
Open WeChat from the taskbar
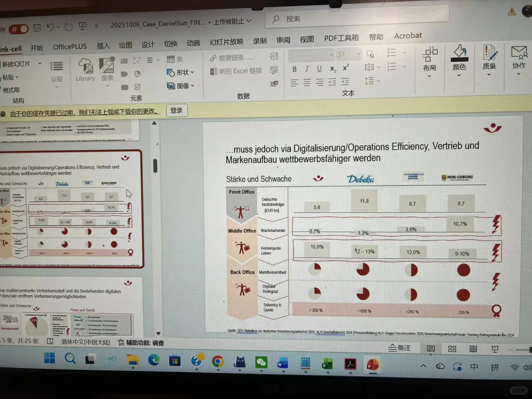tap(261, 362)
